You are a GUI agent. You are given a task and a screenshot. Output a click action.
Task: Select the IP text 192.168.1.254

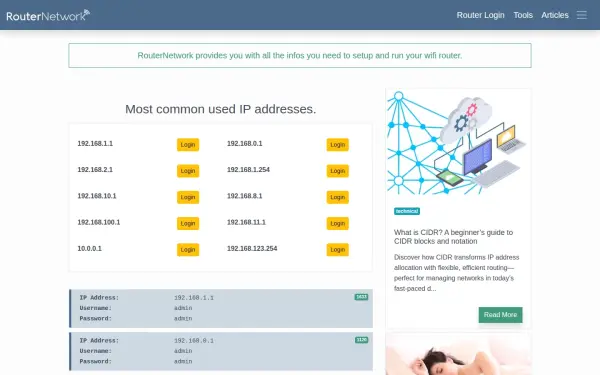[248, 170]
